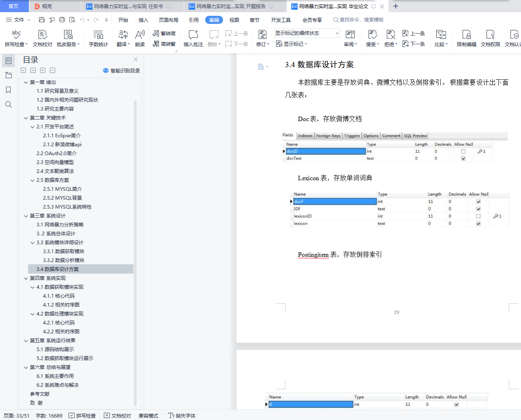Accept the tracked change
Screen dimensions: 521x420
(372, 38)
